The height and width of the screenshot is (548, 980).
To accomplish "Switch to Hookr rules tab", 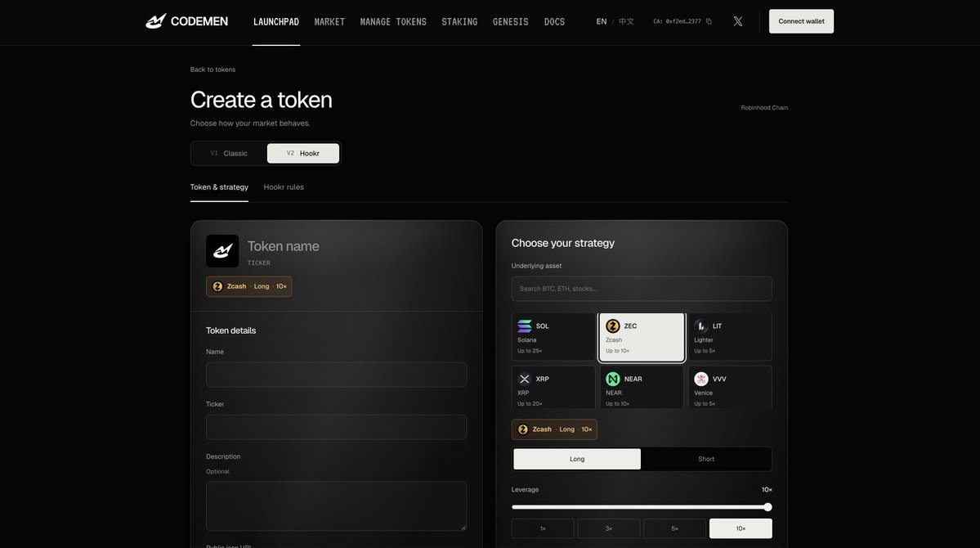I will [x=284, y=187].
